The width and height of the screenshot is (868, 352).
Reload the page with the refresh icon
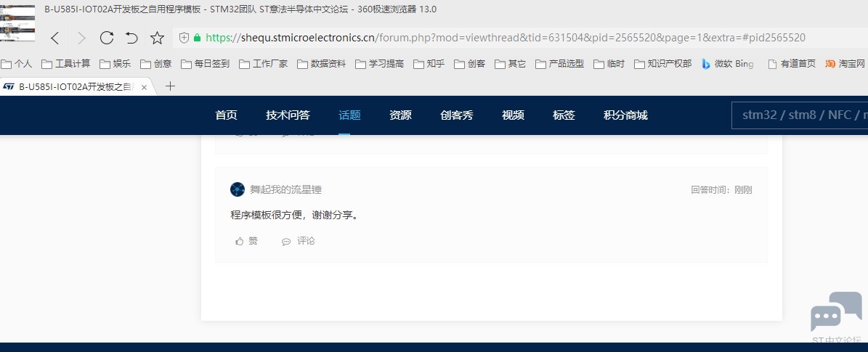click(106, 38)
